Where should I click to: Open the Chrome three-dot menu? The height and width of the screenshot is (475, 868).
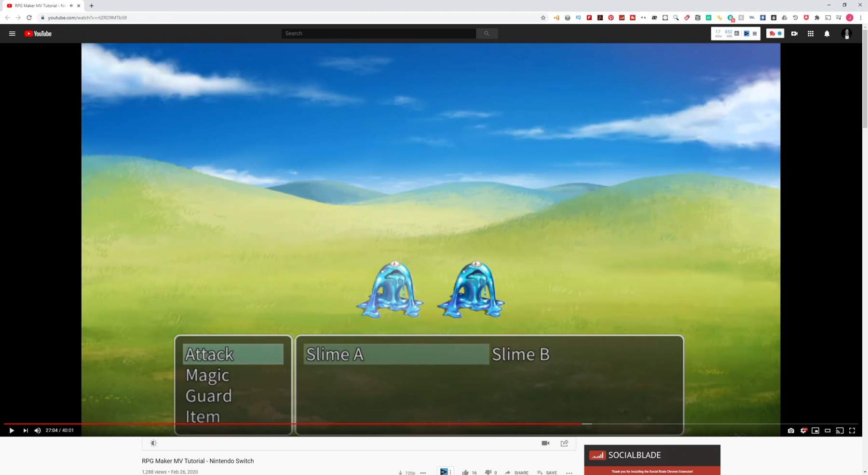pos(860,18)
